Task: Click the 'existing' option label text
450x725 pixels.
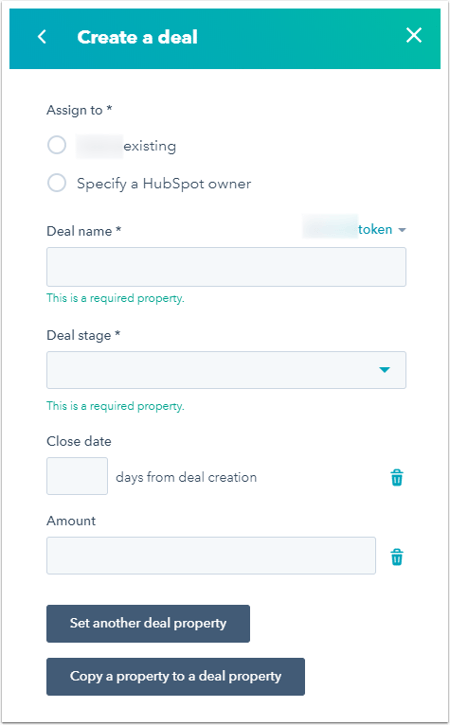Action: 150,146
